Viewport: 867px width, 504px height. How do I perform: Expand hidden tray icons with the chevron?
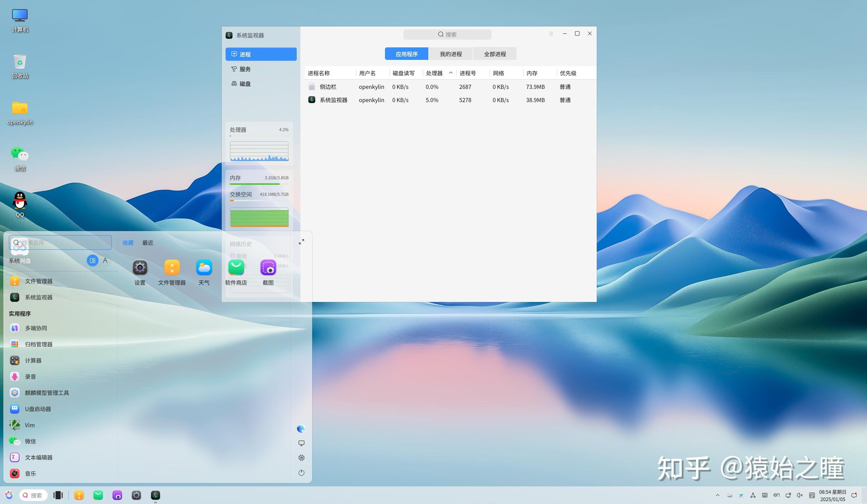[718, 495]
